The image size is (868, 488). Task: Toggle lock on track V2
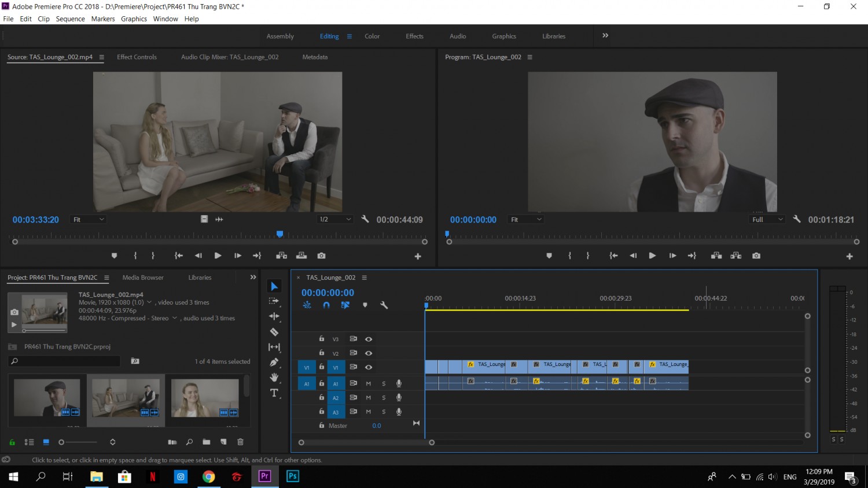322,353
